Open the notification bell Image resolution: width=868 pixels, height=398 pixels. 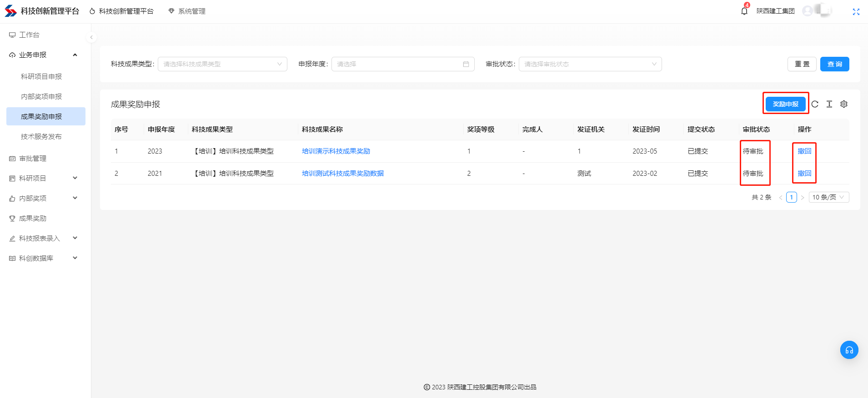(744, 11)
